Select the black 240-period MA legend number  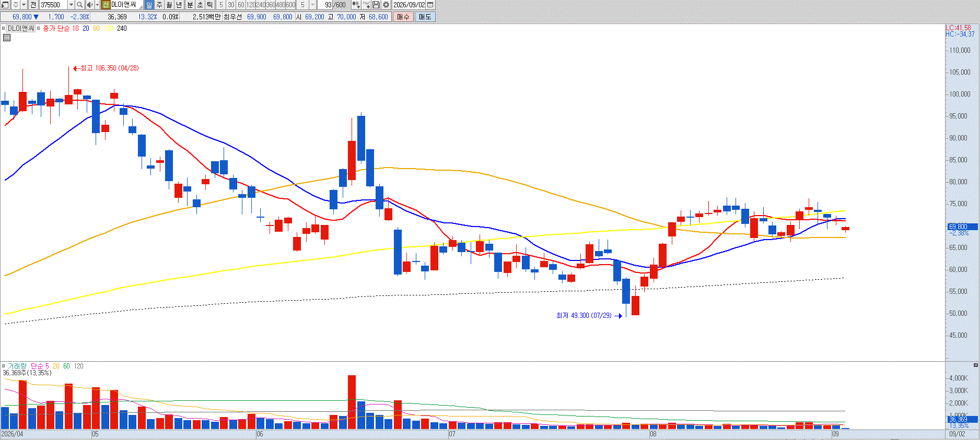122,28
